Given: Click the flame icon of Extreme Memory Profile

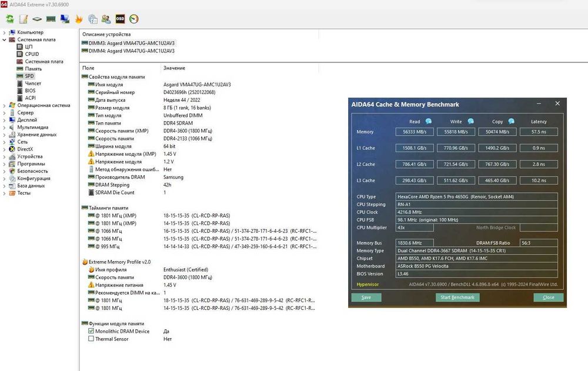Looking at the screenshot, I should point(85,262).
